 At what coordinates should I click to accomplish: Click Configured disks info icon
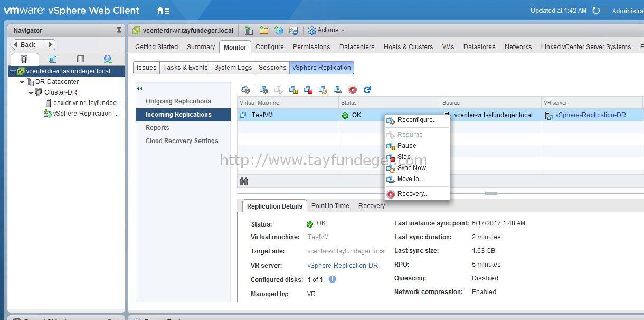[332, 279]
